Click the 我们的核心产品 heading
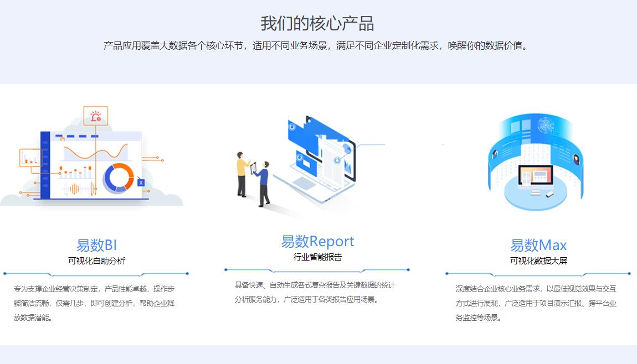 (317, 24)
